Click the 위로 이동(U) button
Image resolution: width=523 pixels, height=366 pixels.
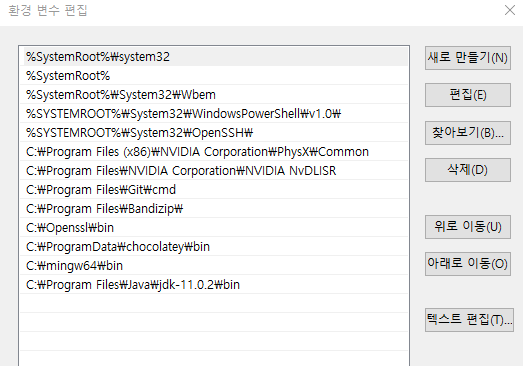pyautogui.click(x=468, y=227)
